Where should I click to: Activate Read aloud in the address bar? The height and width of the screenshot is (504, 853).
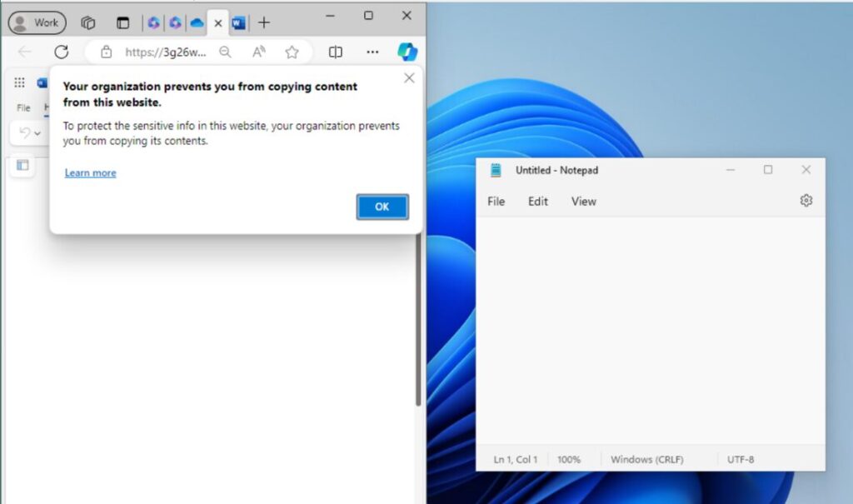[259, 52]
